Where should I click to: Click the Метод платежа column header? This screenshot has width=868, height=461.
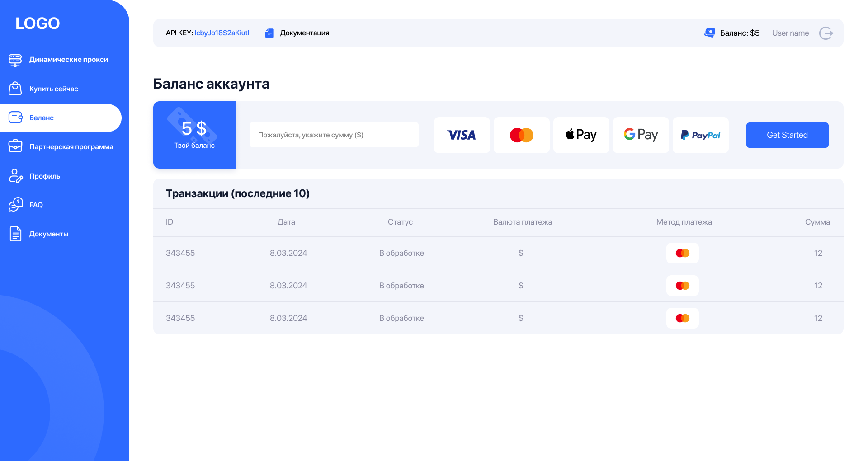click(x=684, y=222)
